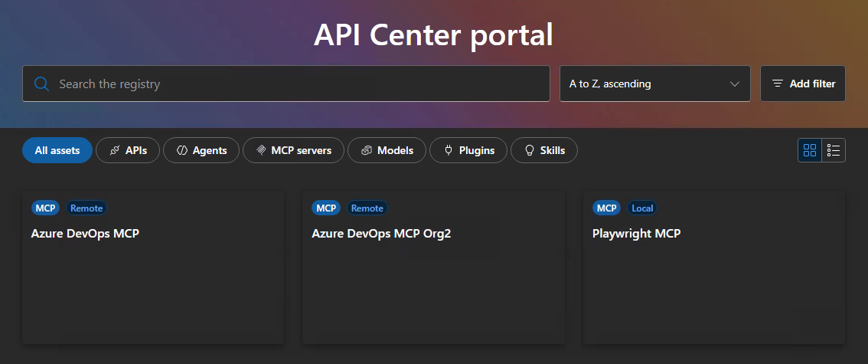Switch to grid card view
This screenshot has height=364, width=868.
(809, 150)
